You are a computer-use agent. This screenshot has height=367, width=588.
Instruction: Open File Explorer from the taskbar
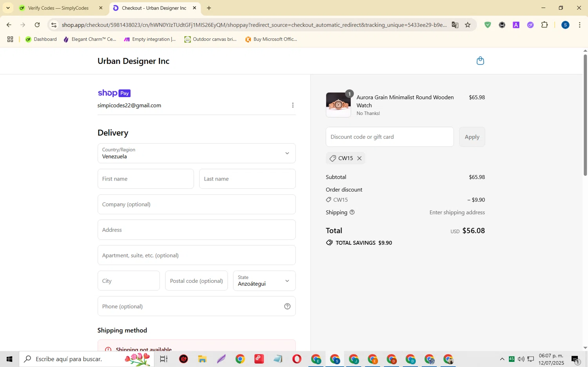[x=202, y=359]
